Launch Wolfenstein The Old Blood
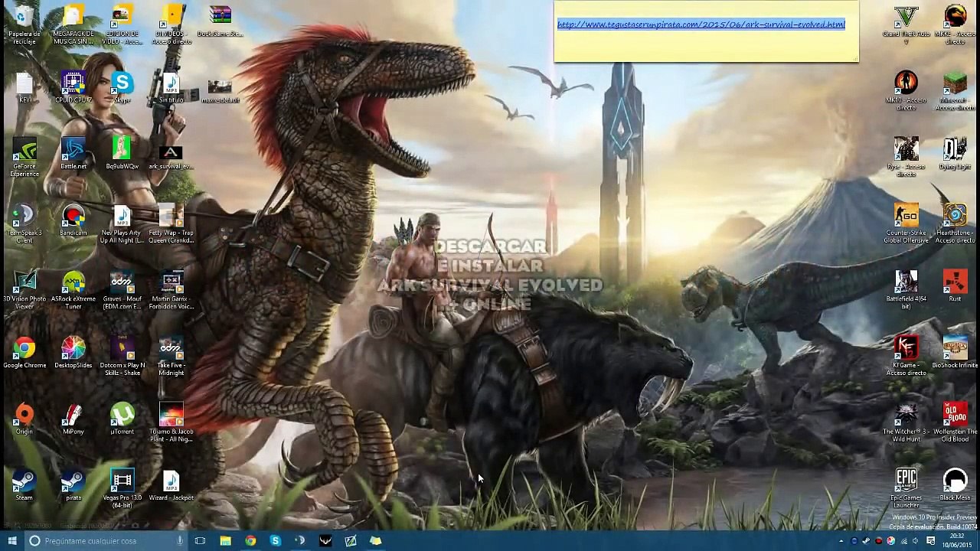The height and width of the screenshot is (551, 980). pos(955,423)
